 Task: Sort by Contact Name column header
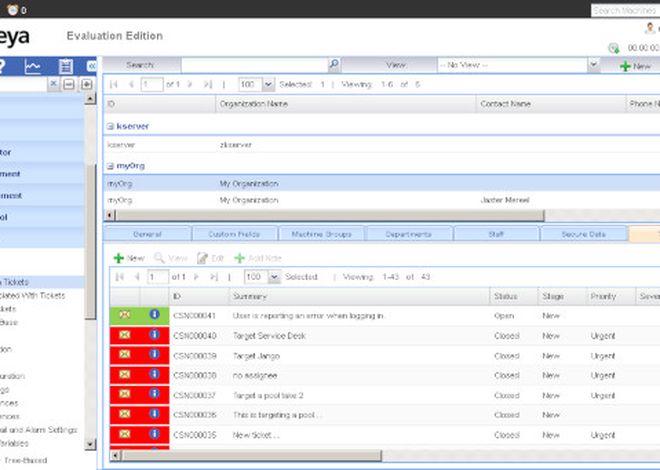551,104
